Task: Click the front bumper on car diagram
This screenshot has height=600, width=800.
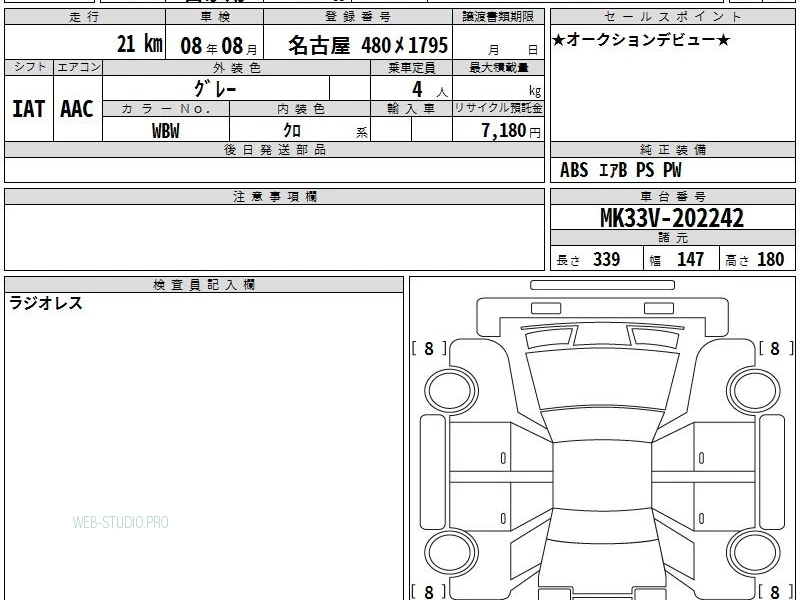Action: point(603,316)
